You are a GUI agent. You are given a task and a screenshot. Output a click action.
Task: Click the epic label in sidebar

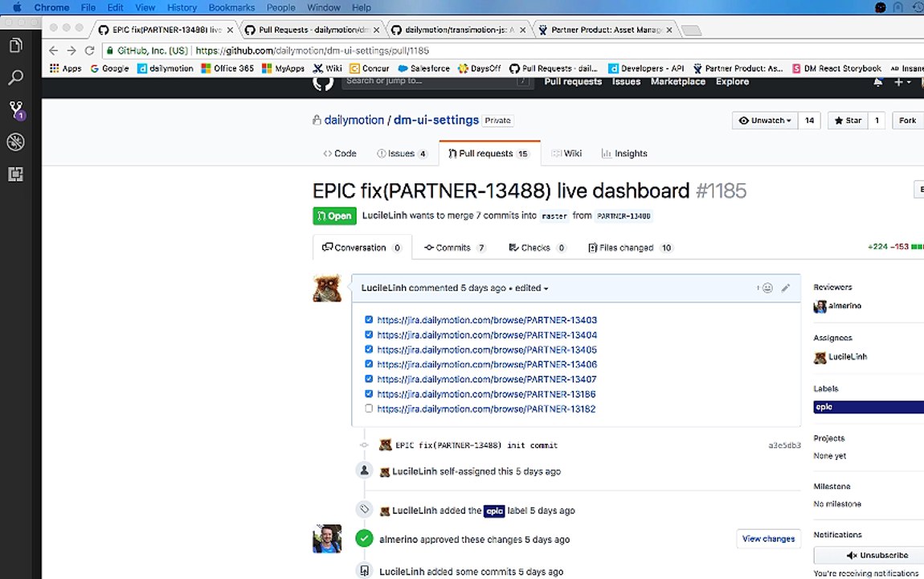pos(869,407)
